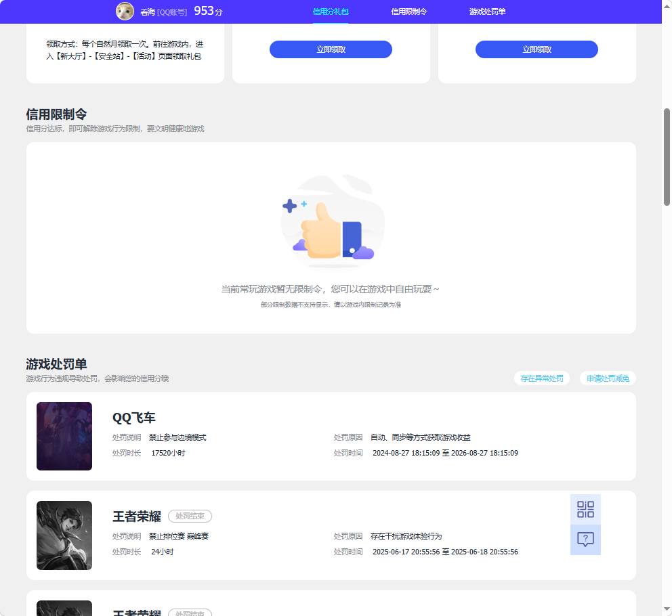Click the 游戏处罚单 section heading
This screenshot has height=616, width=672.
(x=56, y=364)
